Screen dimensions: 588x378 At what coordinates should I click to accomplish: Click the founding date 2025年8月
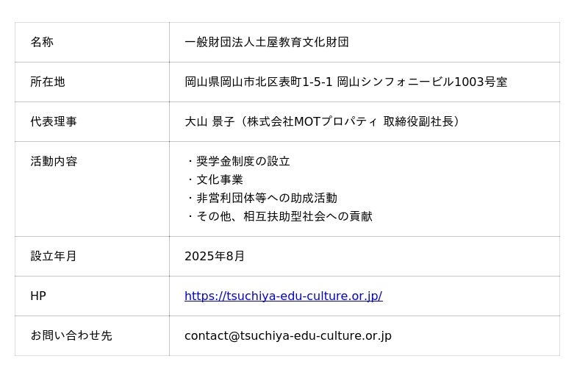pos(215,257)
